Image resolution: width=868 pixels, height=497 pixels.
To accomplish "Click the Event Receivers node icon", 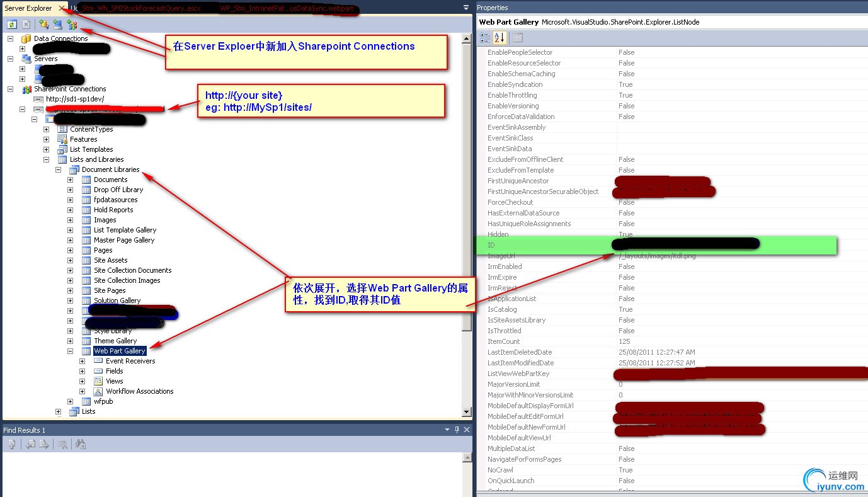I will tap(98, 361).
